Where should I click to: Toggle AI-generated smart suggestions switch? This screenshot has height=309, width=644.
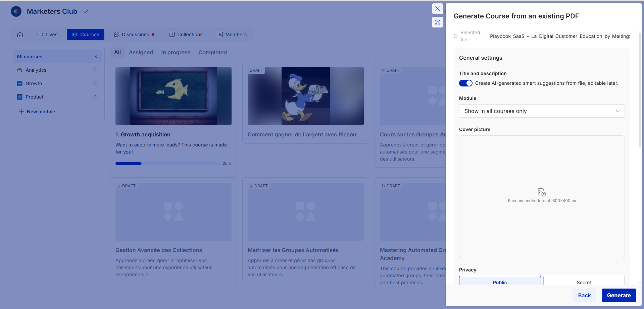tap(465, 83)
